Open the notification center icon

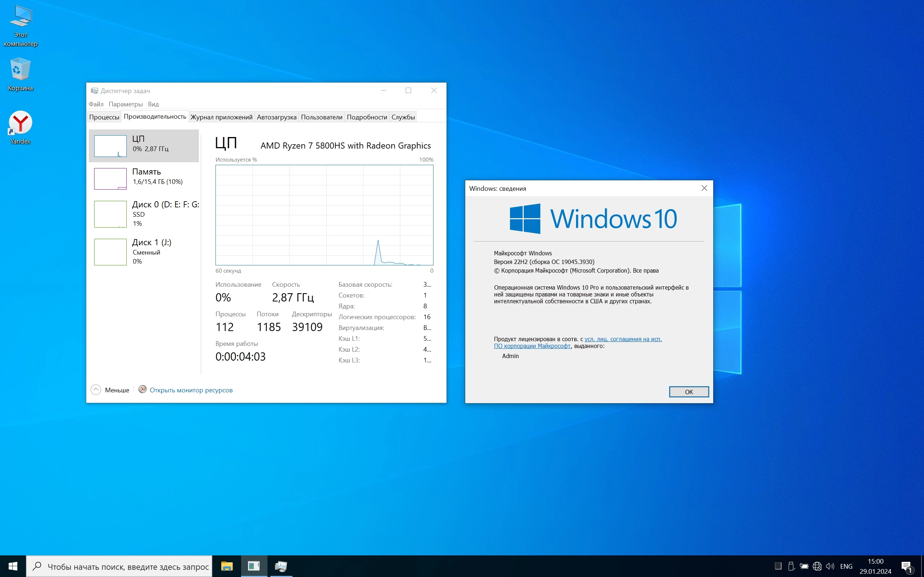tap(907, 566)
